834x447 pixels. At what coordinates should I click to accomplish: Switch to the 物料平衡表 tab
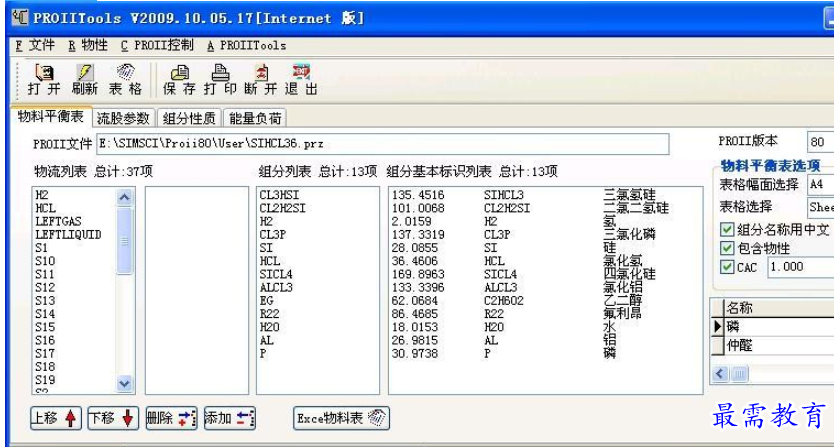point(51,117)
